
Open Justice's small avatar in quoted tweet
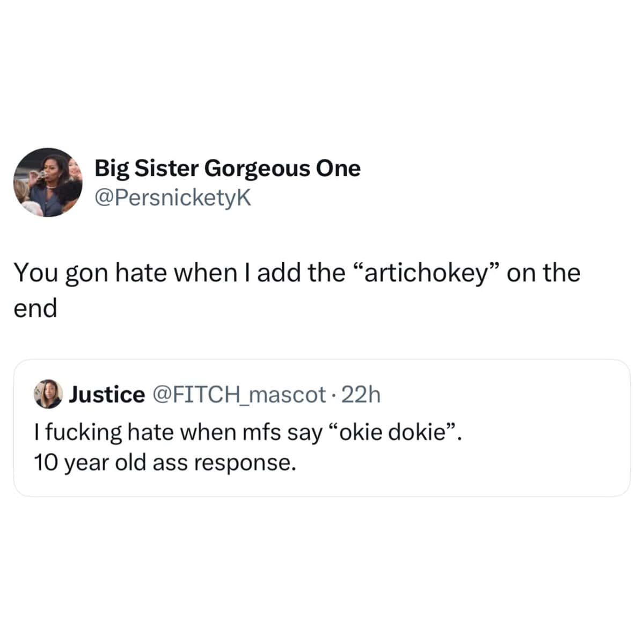[48, 395]
